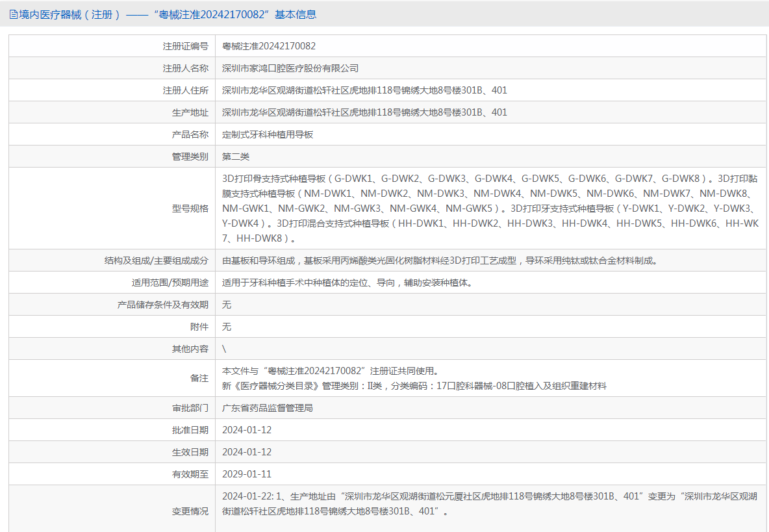Click the 其他内容 row label

(x=190, y=349)
